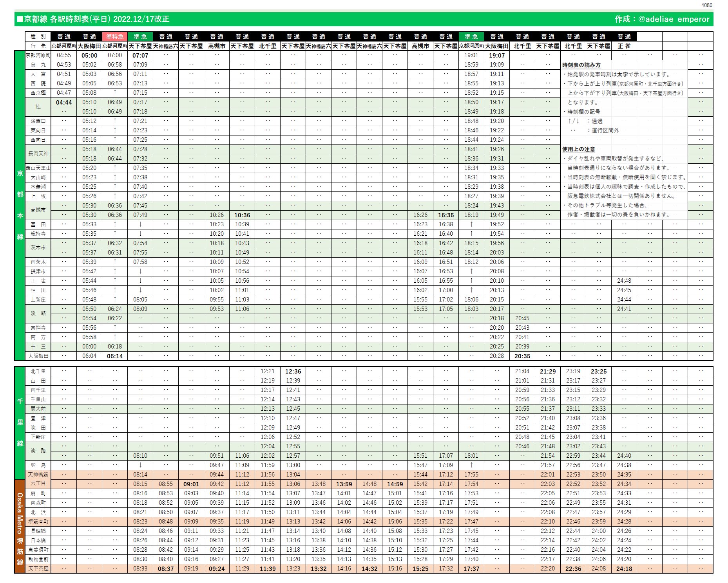The height and width of the screenshot is (583, 728).
Task: Click the 堺筋本町 station name
Action: coord(38,522)
